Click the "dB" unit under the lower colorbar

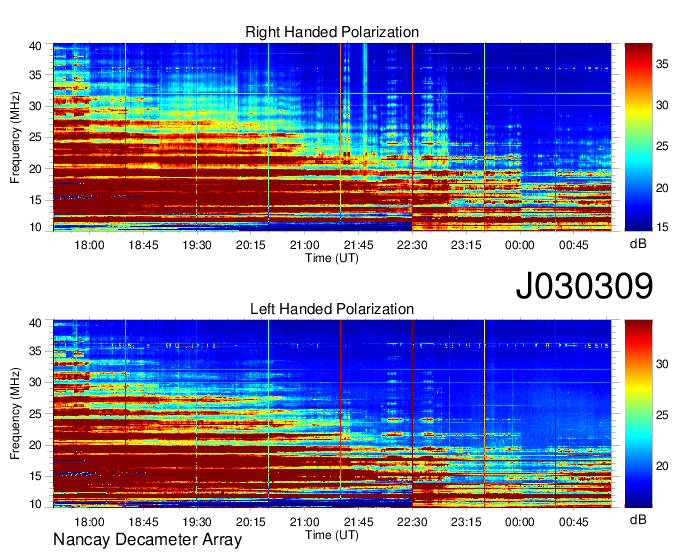[638, 519]
